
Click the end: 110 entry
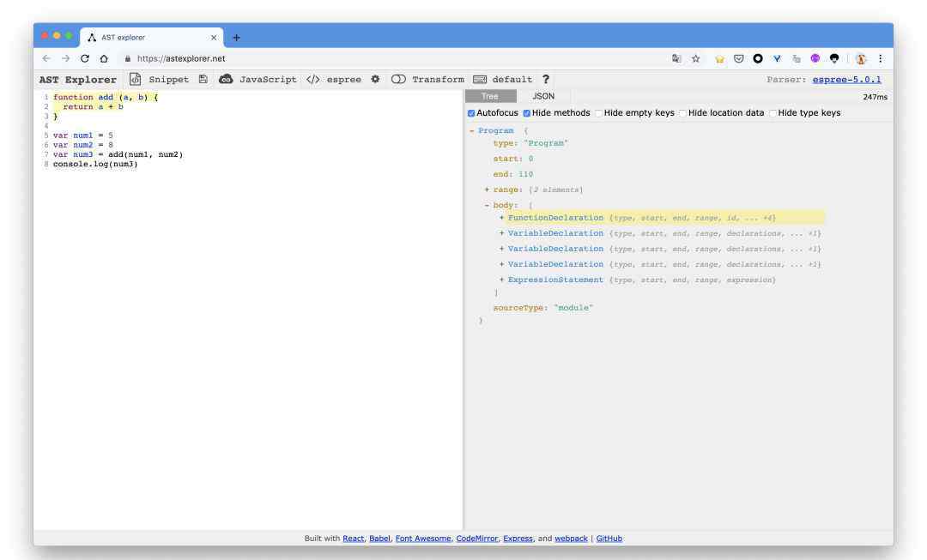tap(513, 174)
